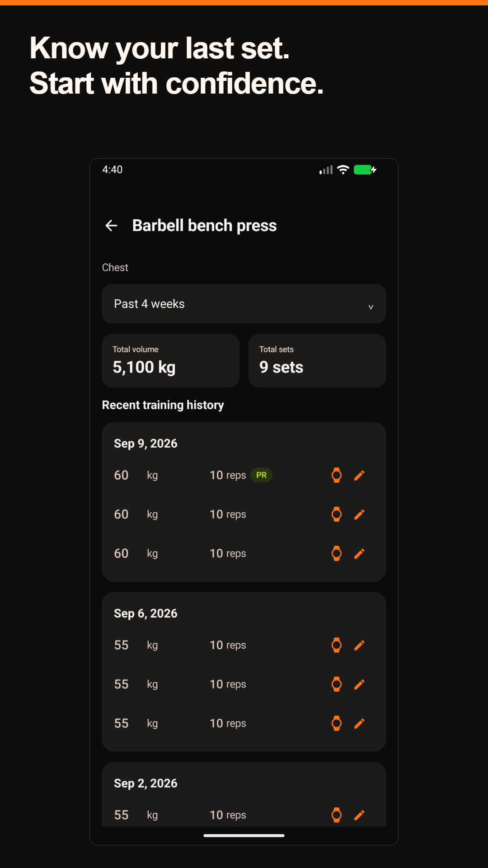Image resolution: width=488 pixels, height=868 pixels.
Task: Click the chevron in the Past 4 weeks selector
Action: pyautogui.click(x=371, y=307)
